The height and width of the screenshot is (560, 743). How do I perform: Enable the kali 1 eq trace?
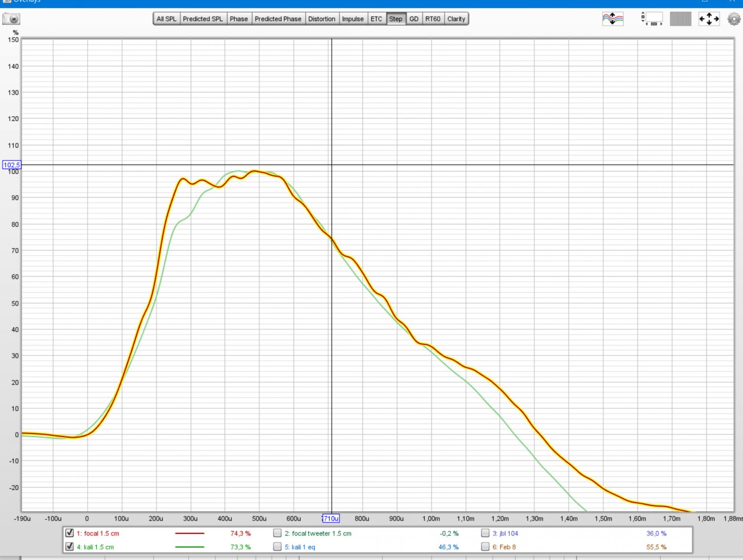click(x=277, y=547)
